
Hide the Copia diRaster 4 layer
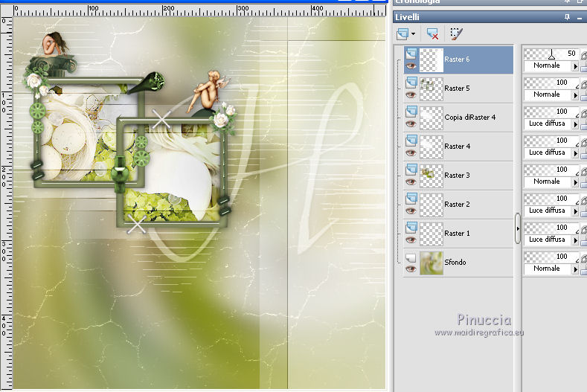(x=411, y=124)
